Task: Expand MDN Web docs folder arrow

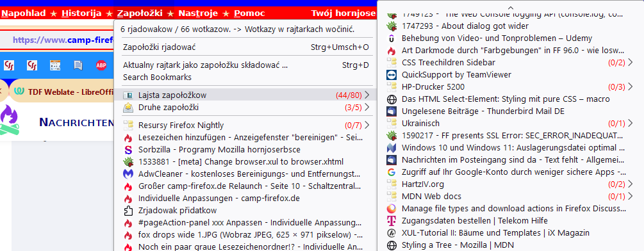Action: [631, 197]
